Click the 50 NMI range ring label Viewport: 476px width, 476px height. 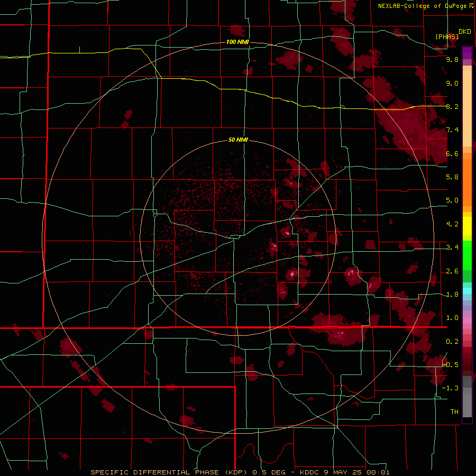click(238, 140)
